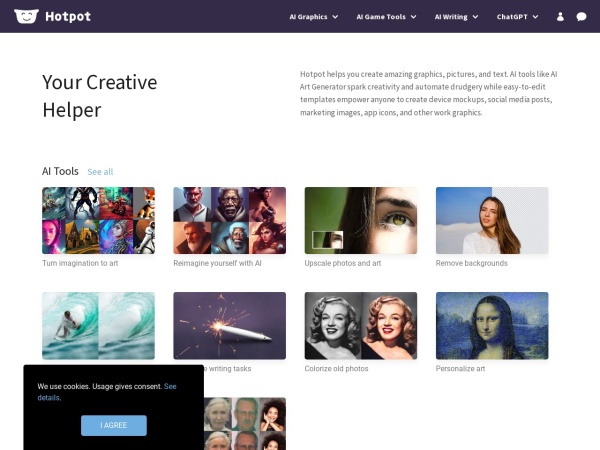Open the cookie See details link
Image resolution: width=600 pixels, height=450 pixels.
[107, 392]
